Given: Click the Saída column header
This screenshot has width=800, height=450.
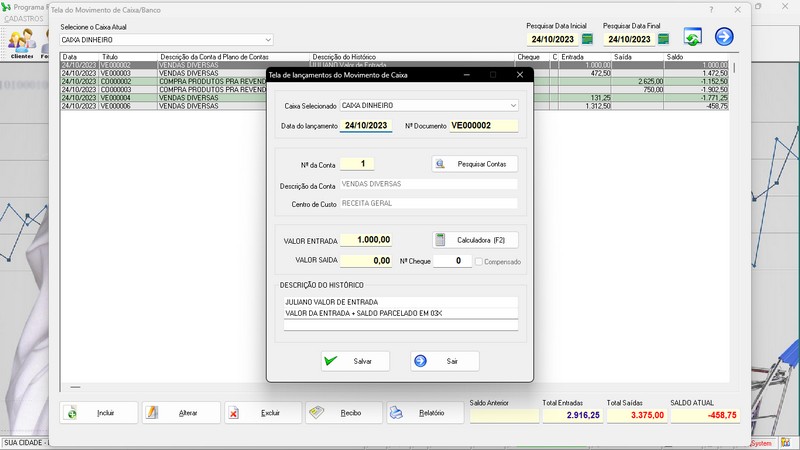Looking at the screenshot, I should [x=638, y=57].
